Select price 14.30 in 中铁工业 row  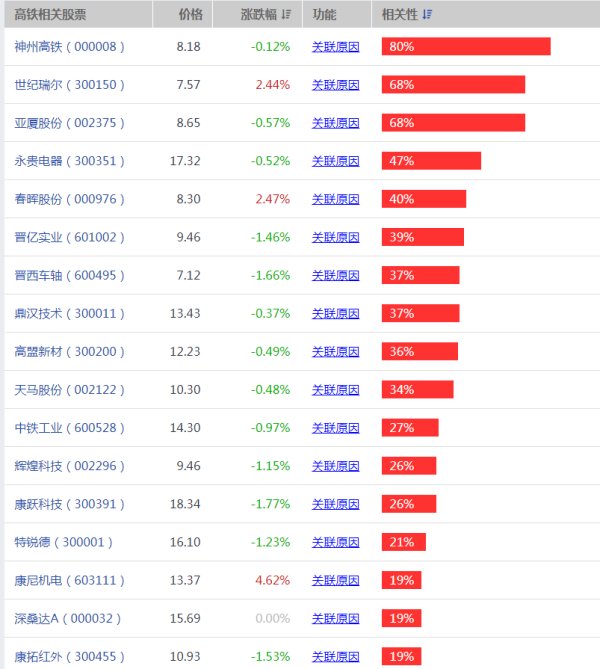(x=185, y=428)
